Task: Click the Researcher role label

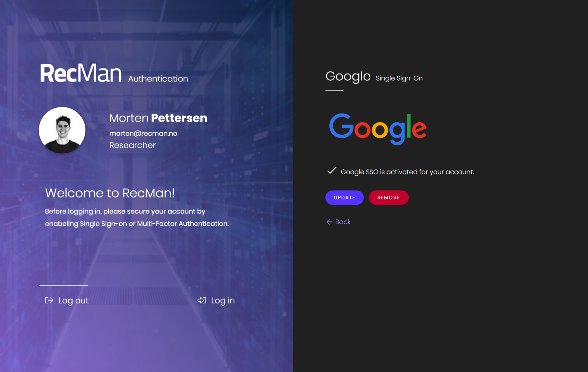Action: point(132,145)
